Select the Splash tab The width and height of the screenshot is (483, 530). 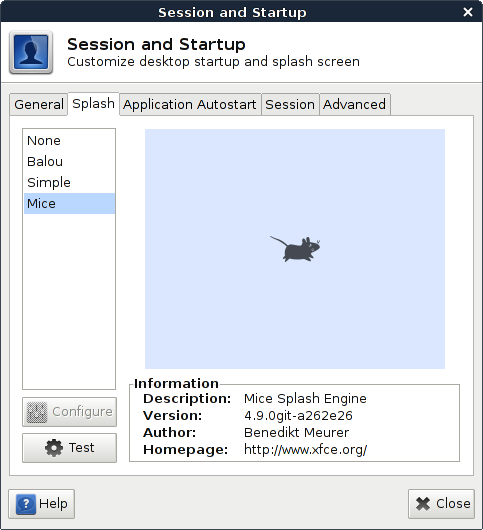coord(94,103)
